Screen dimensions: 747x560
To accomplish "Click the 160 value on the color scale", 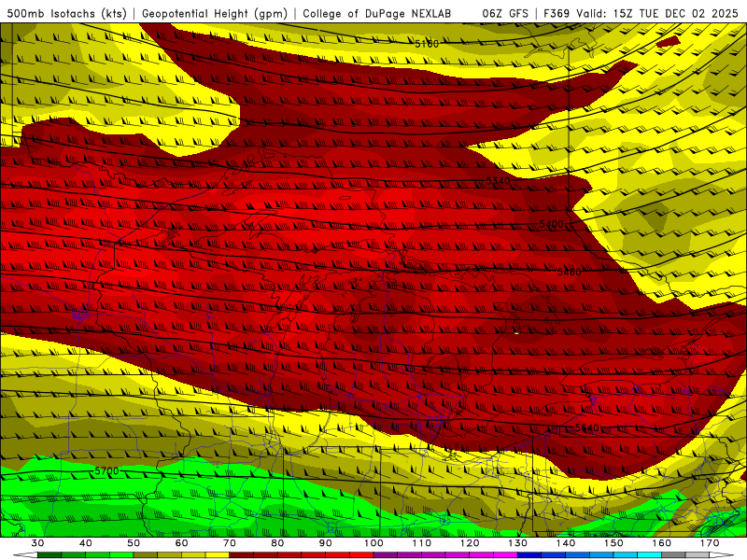I will pyautogui.click(x=662, y=543).
